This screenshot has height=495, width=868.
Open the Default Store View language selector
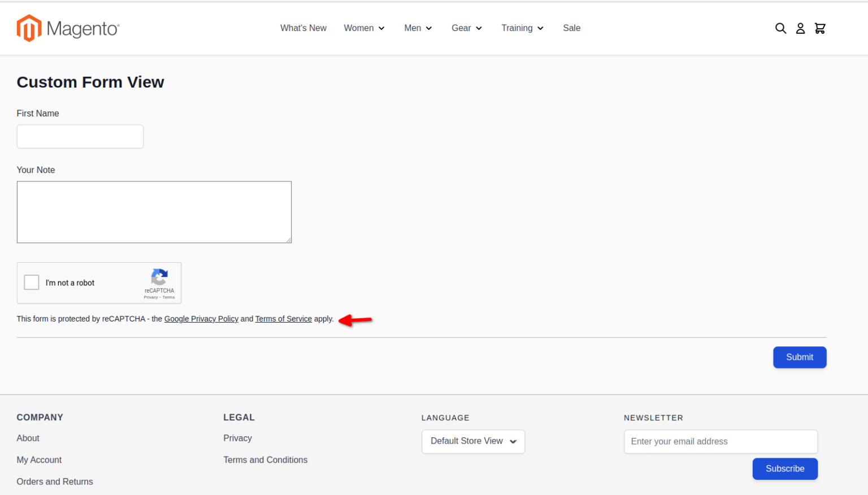[x=473, y=441]
